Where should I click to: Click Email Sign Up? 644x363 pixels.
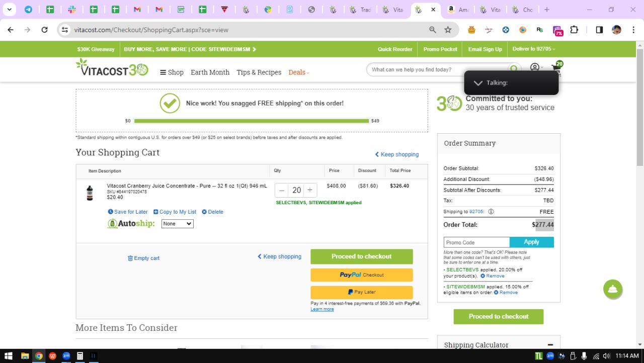click(485, 49)
